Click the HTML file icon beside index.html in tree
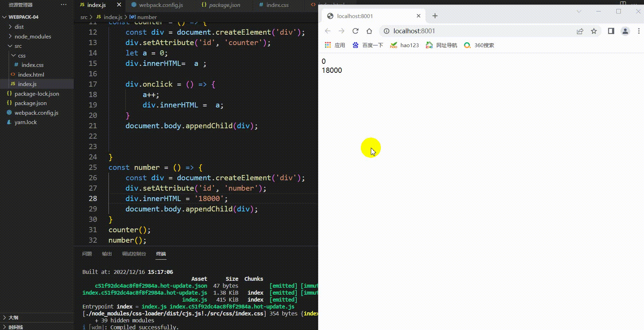The image size is (644, 330). [x=13, y=74]
